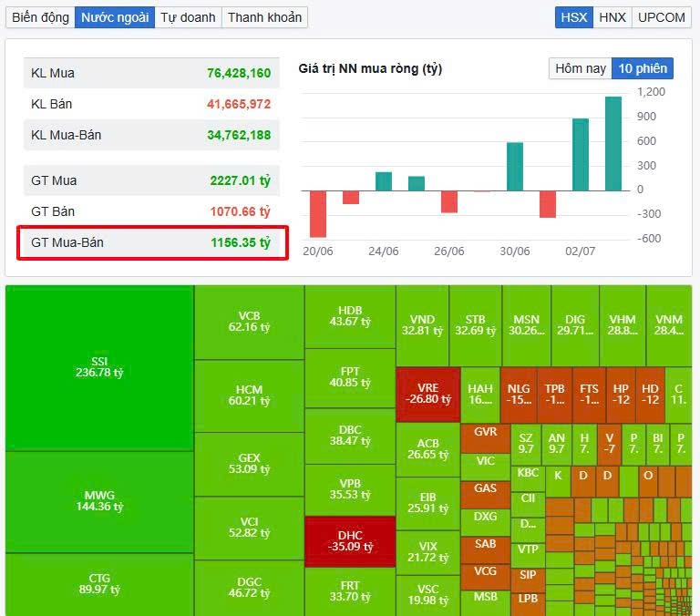The height and width of the screenshot is (616, 700).
Task: Click the STB 32.69 tỷ tile
Action: click(476, 325)
